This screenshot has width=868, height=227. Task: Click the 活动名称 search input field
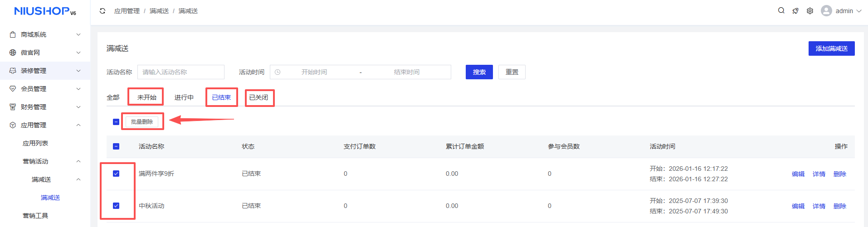pos(180,72)
